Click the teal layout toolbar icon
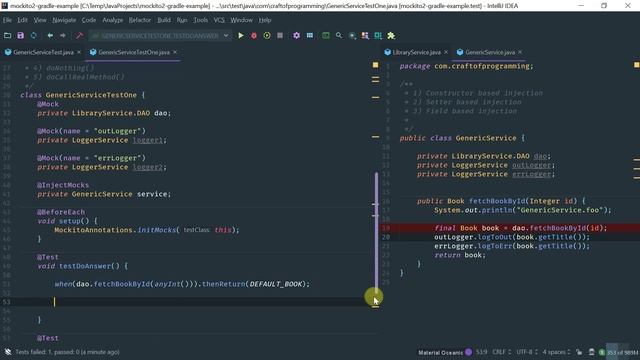Screen dimensions: 640x360 tap(378, 36)
